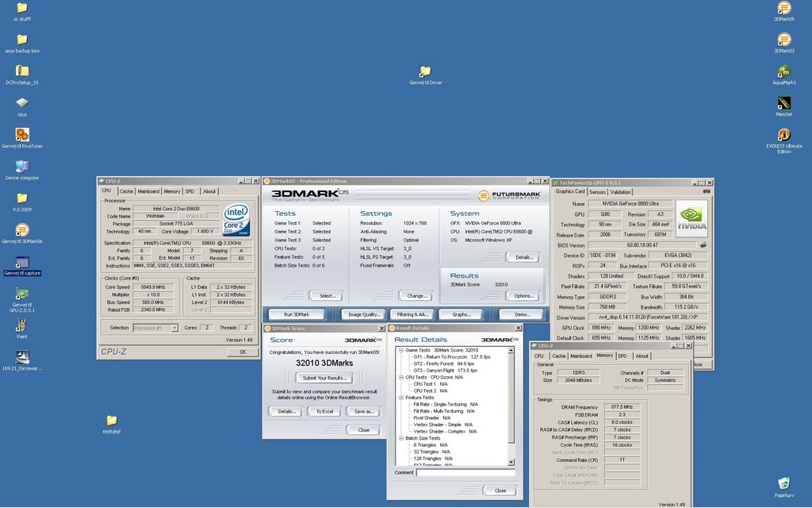
Task: Open the Graphs... button
Action: [461, 314]
